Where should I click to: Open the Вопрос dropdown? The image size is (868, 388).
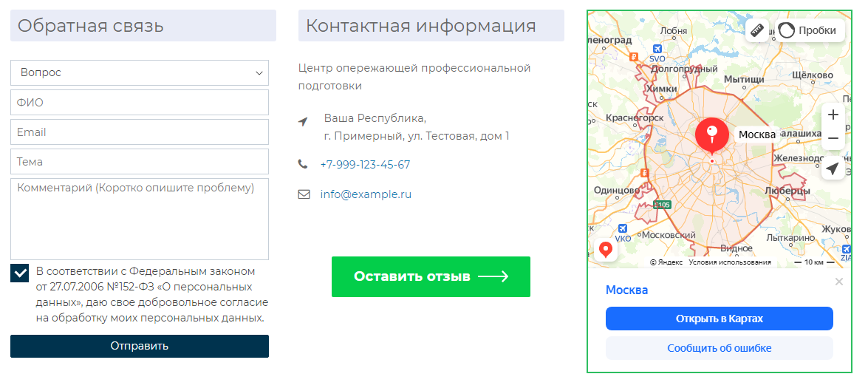pos(140,73)
